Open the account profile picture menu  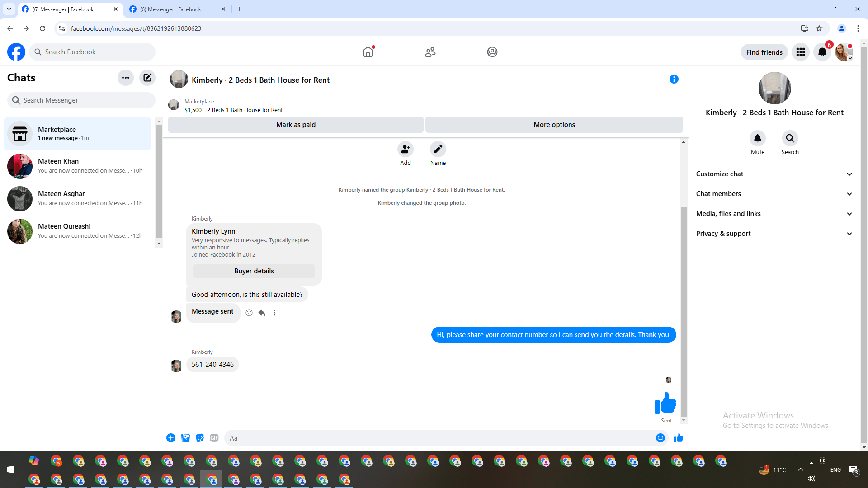click(x=844, y=52)
